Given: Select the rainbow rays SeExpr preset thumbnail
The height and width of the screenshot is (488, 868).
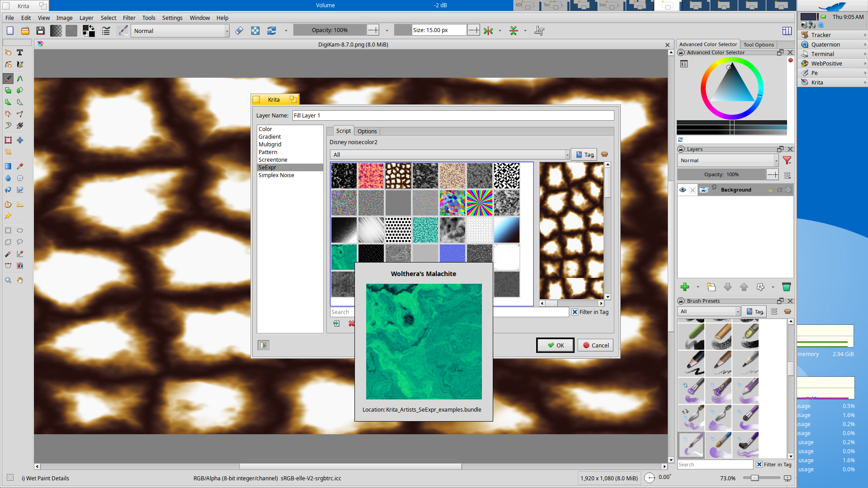Looking at the screenshot, I should 479,203.
